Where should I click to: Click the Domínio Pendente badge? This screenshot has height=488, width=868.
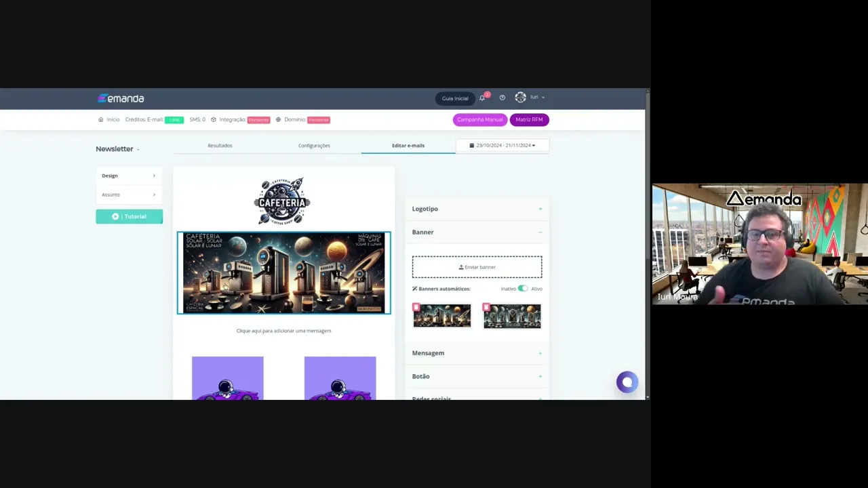(319, 120)
